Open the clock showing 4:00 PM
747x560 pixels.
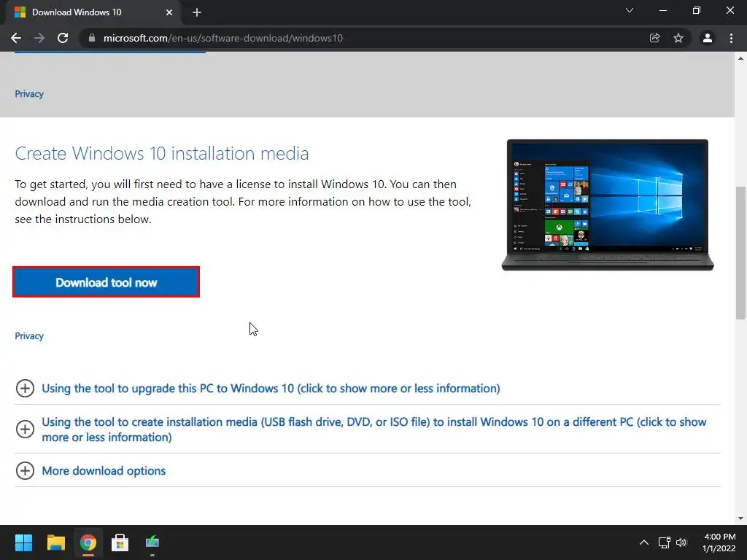pyautogui.click(x=719, y=542)
